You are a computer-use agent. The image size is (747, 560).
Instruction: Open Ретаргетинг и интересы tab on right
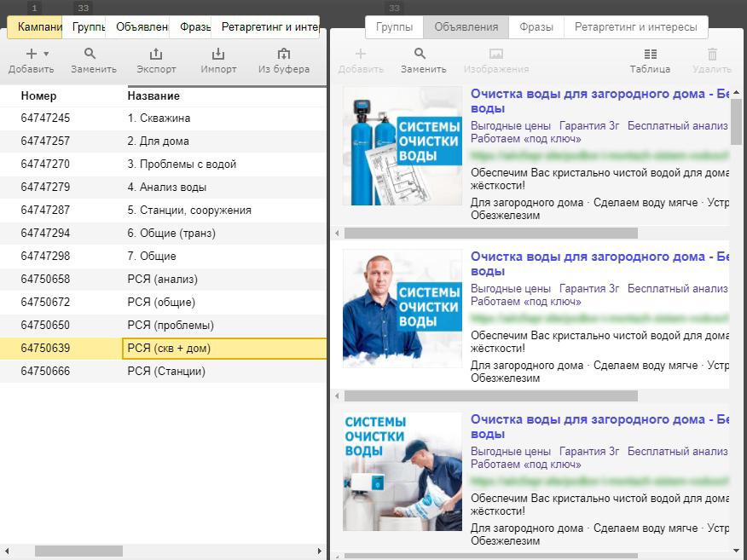[635, 27]
